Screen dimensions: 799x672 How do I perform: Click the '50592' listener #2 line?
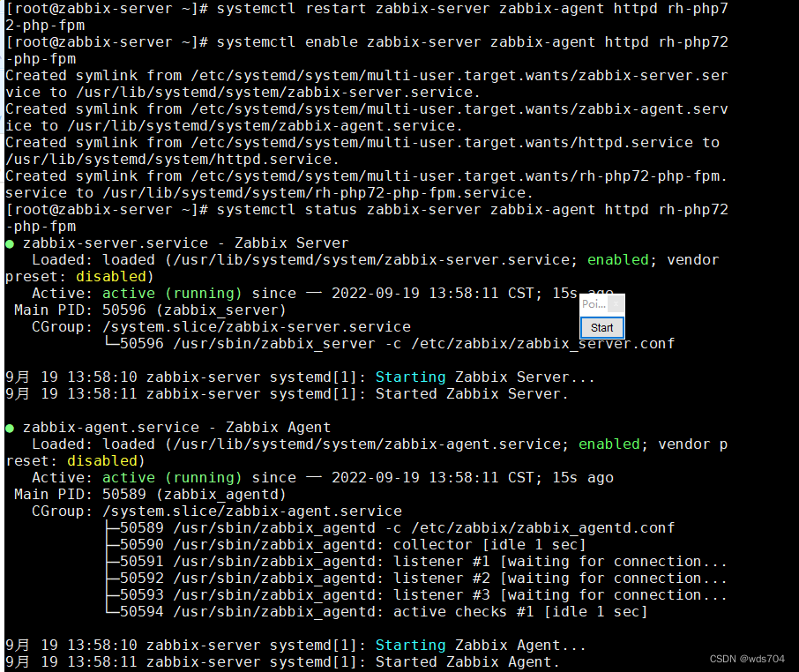[415, 579]
